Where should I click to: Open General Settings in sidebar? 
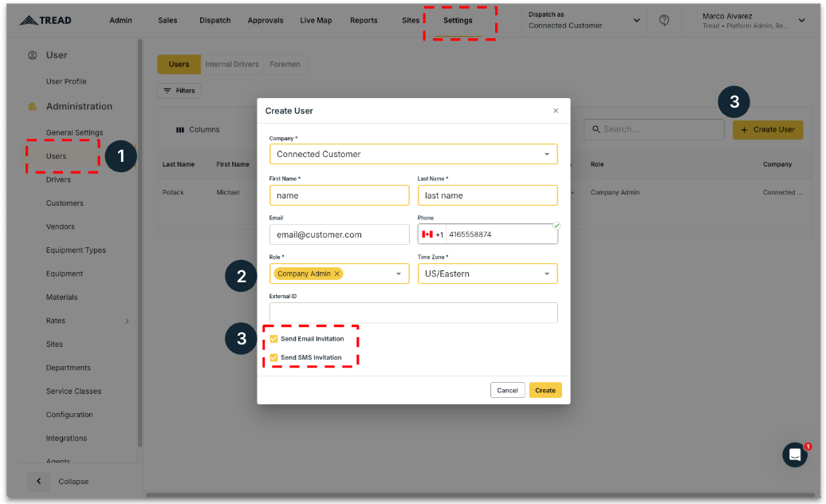tap(74, 132)
